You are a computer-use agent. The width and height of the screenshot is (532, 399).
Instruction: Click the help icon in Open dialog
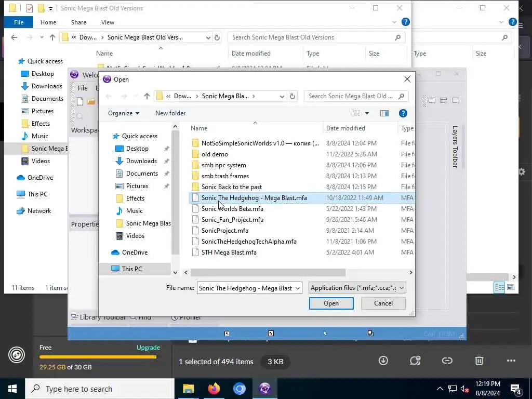(403, 113)
